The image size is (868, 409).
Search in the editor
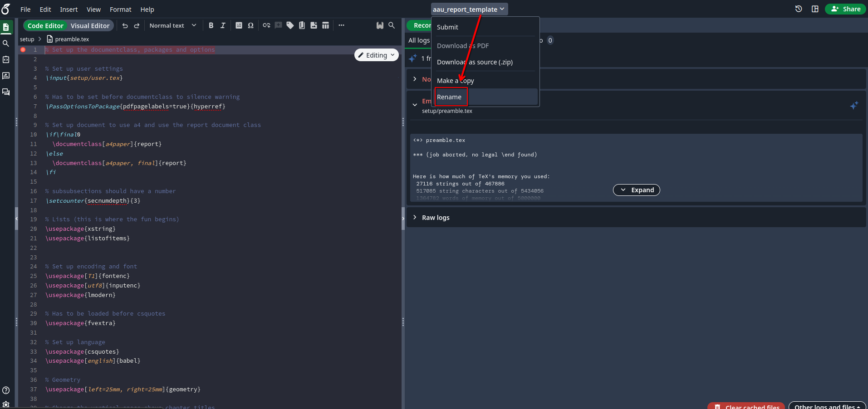[392, 25]
